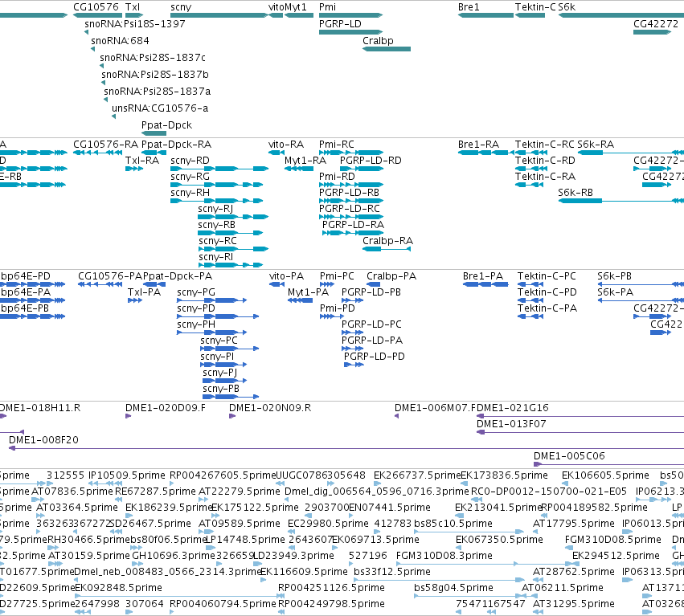Click the Cralbp-RA transcript glyph
This screenshot has width=684, height=616.
click(387, 249)
